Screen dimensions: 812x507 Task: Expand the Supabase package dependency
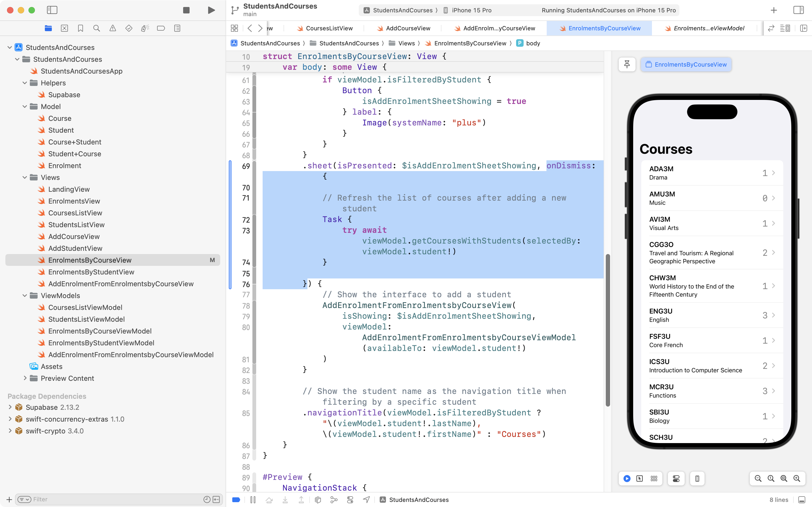point(10,407)
